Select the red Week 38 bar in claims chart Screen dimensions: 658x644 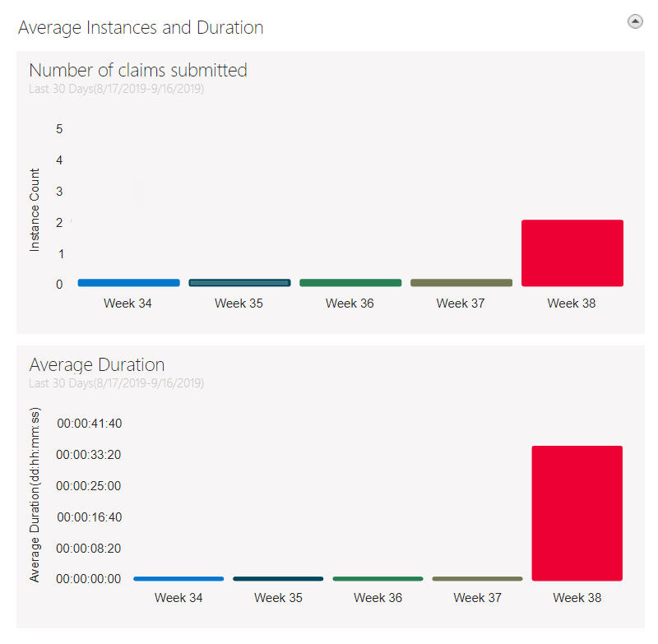click(x=572, y=251)
